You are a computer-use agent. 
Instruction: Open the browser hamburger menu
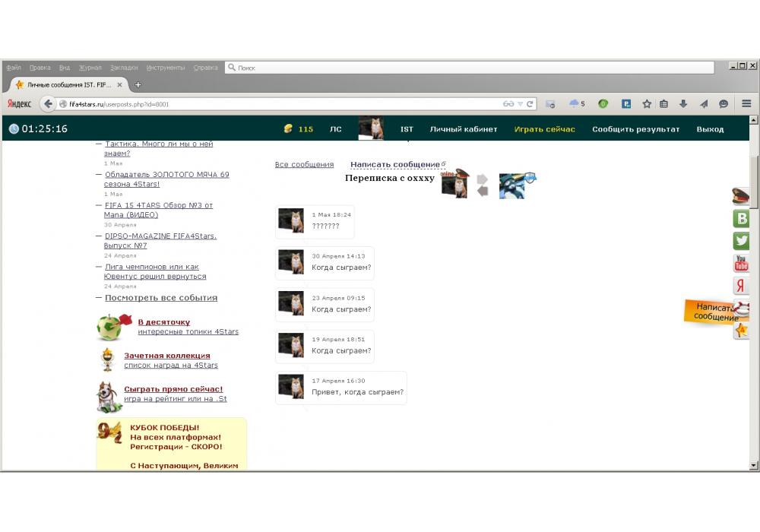746,104
